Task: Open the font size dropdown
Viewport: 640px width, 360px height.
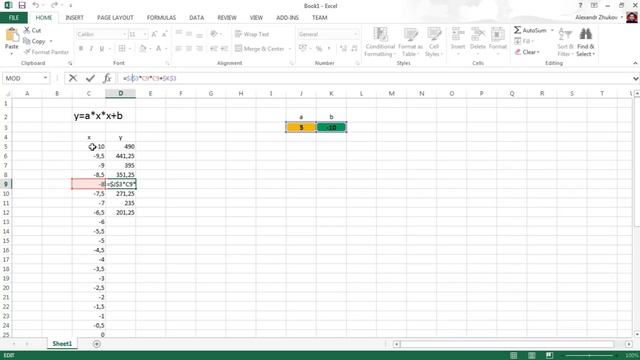Action: [145, 34]
